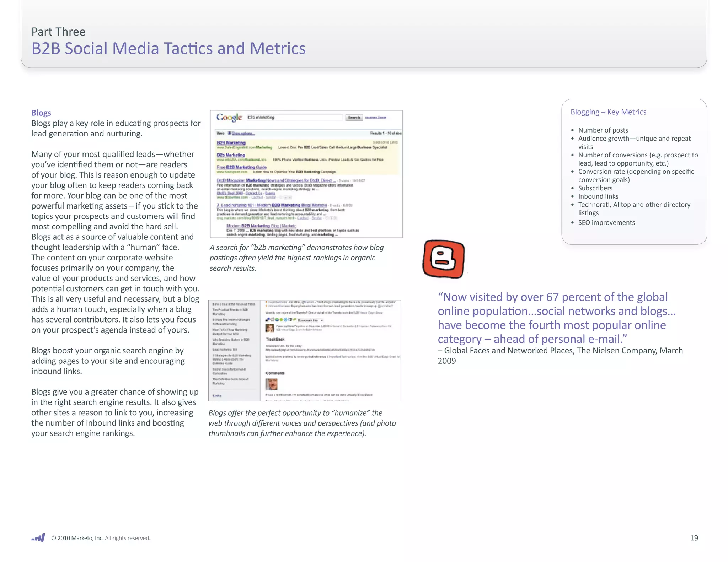Image resolution: width=728 pixels, height=562 pixels.
Task: Click the Number of posts bullet item
Action: click(603, 130)
